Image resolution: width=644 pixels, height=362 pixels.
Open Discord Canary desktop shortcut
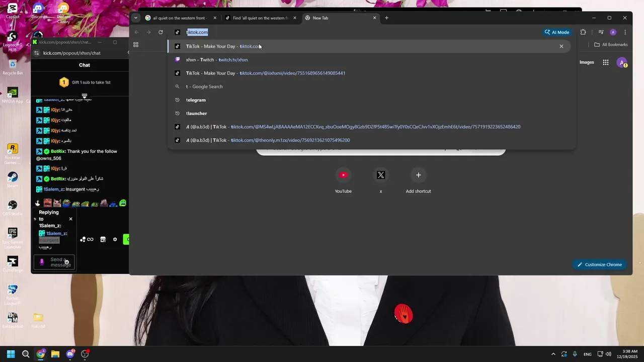[x=63, y=13]
